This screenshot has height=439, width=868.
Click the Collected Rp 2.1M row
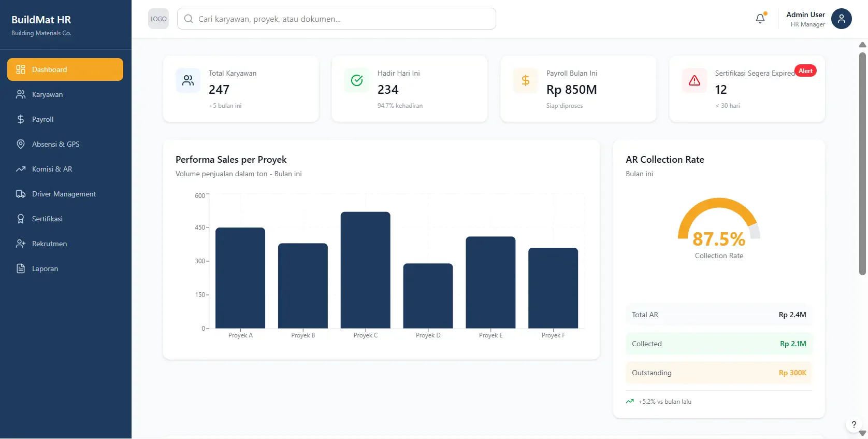point(719,344)
